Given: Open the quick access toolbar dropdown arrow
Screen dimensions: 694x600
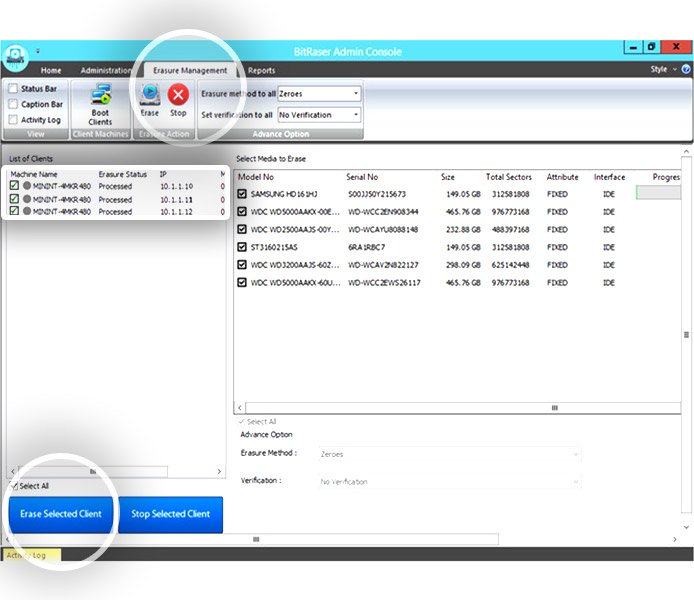Looking at the screenshot, I should point(38,51).
